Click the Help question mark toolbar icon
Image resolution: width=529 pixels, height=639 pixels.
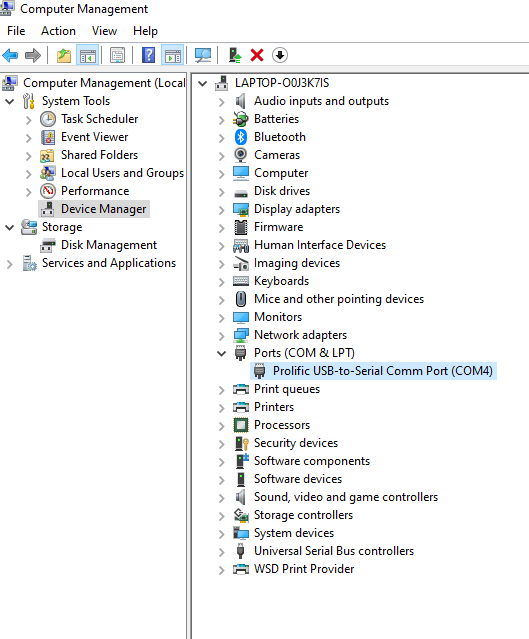point(148,55)
